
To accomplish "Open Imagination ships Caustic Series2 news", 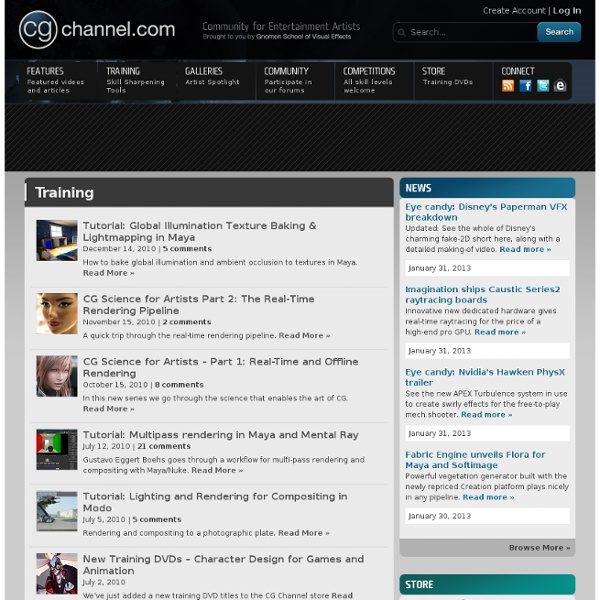I will [x=483, y=295].
